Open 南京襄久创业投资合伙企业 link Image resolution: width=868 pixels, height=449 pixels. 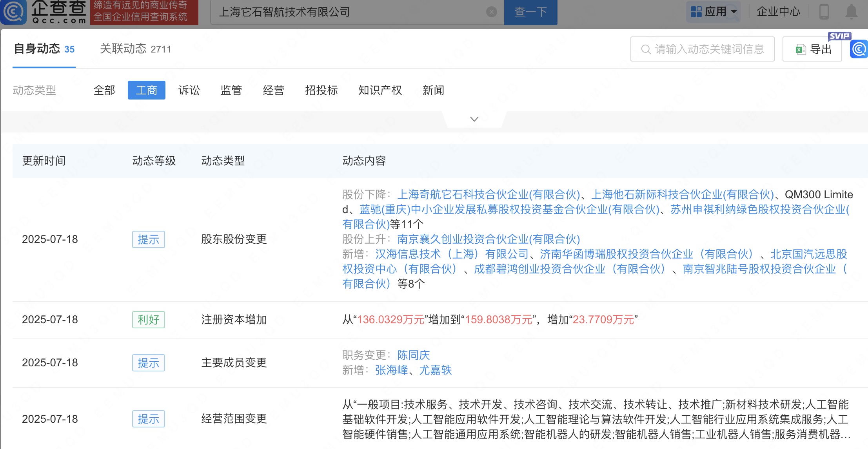[488, 239]
